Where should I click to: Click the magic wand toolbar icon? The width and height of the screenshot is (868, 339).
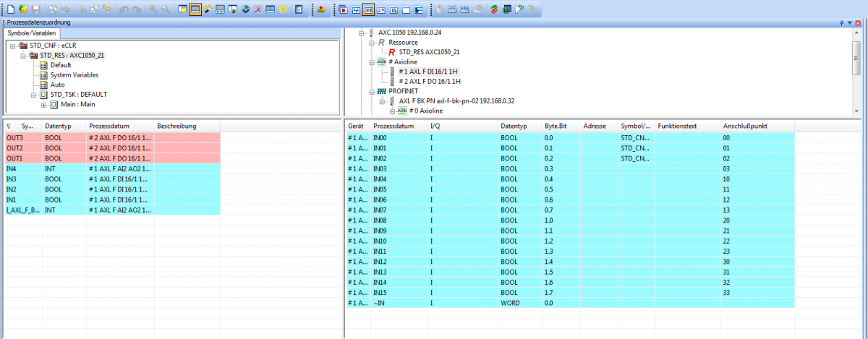click(x=208, y=9)
